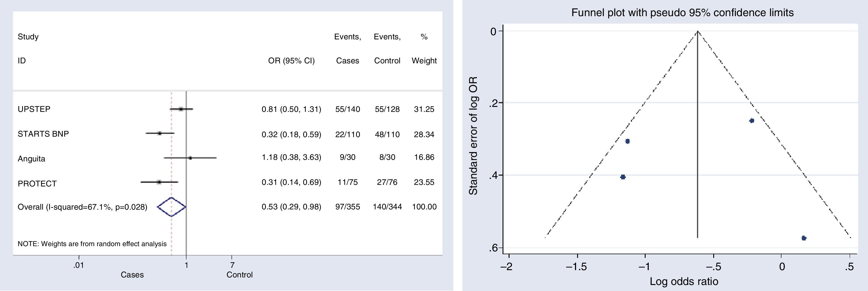The width and height of the screenshot is (868, 291).
Task: Click the Anguita forest plot point marker
Action: point(190,158)
